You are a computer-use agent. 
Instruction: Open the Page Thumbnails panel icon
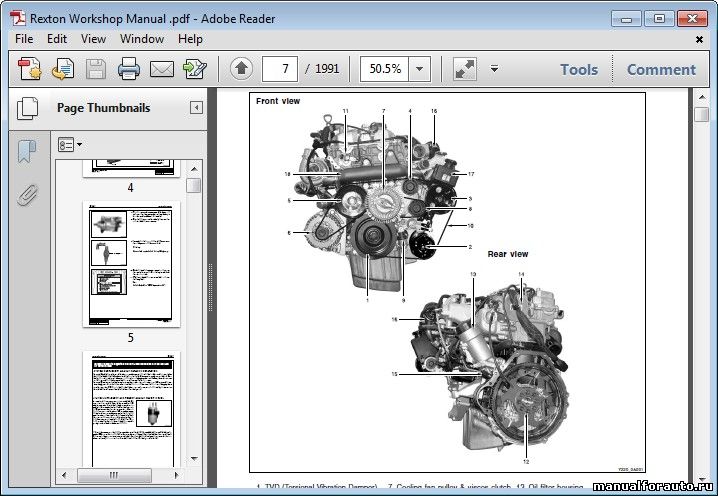[x=28, y=109]
